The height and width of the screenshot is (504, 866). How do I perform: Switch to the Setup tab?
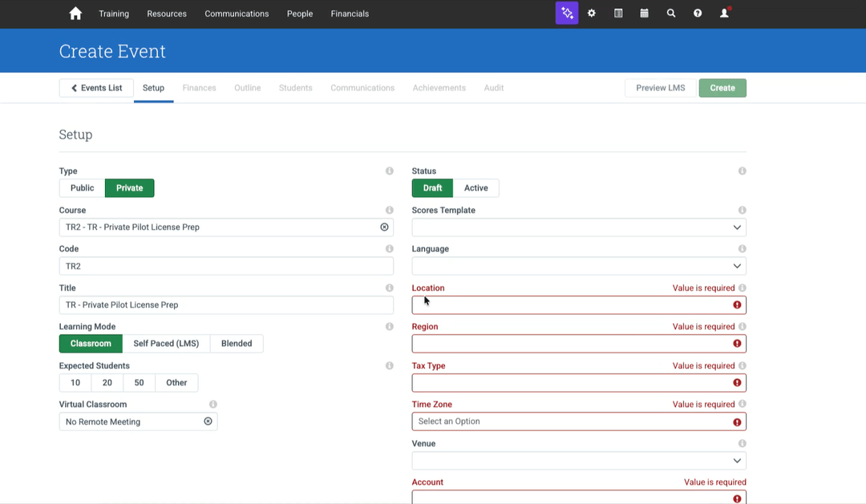[153, 88]
